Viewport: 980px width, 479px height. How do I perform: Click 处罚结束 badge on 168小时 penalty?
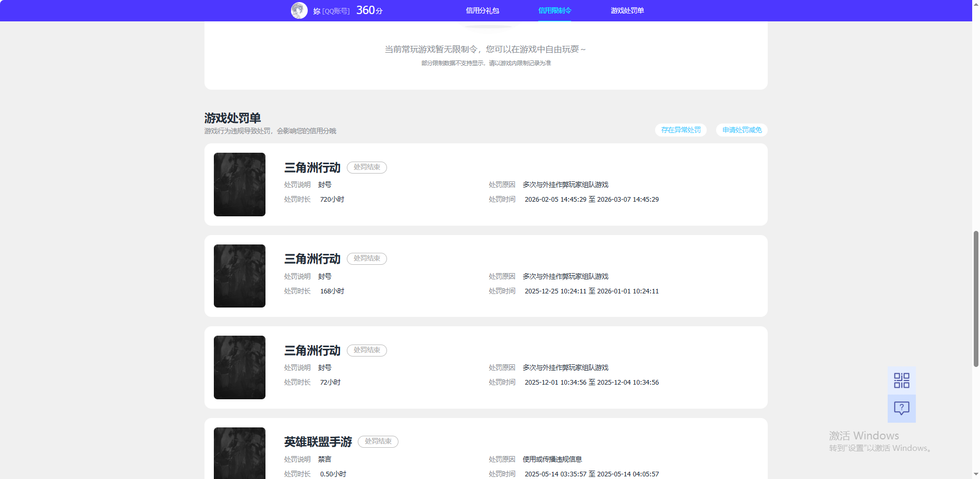coord(367,259)
